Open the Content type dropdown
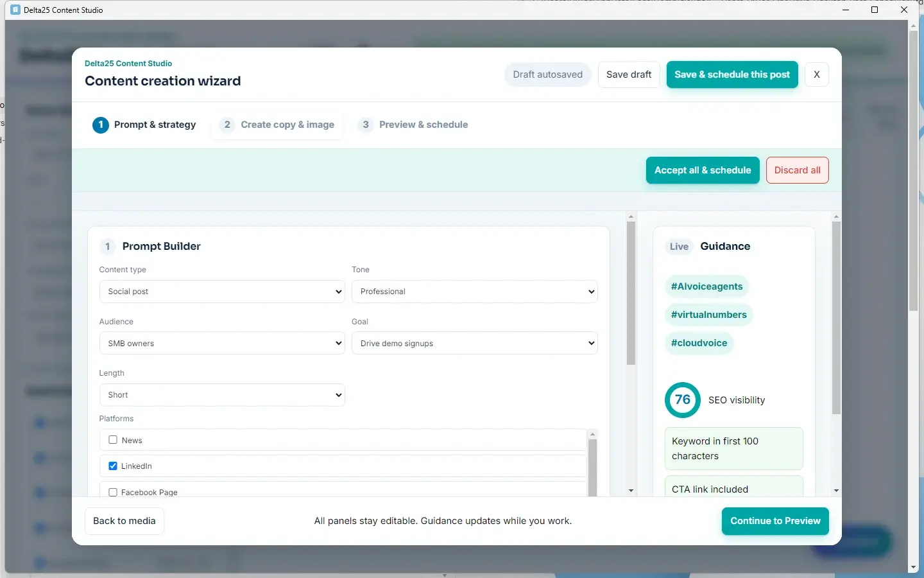The height and width of the screenshot is (578, 924). pyautogui.click(x=222, y=292)
